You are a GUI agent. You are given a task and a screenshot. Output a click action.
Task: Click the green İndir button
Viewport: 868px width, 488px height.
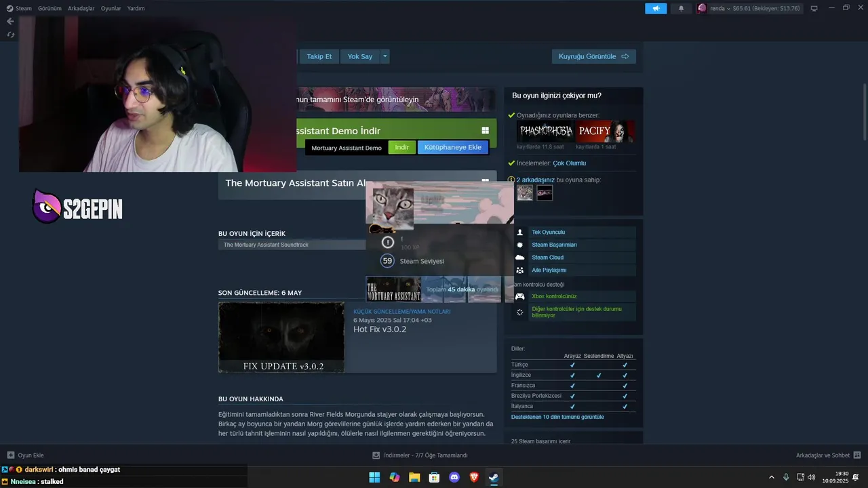[x=402, y=147]
